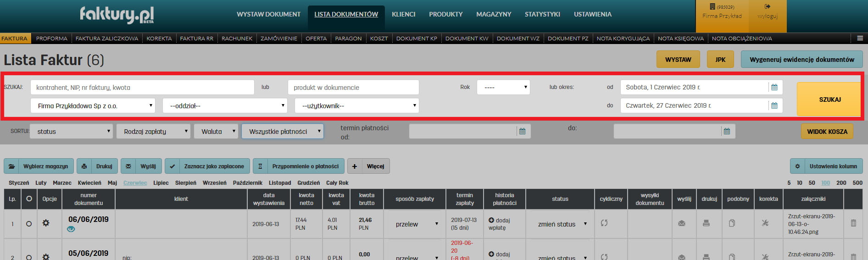
Task: Click the recurring arrows icon in first row
Action: [x=604, y=223]
